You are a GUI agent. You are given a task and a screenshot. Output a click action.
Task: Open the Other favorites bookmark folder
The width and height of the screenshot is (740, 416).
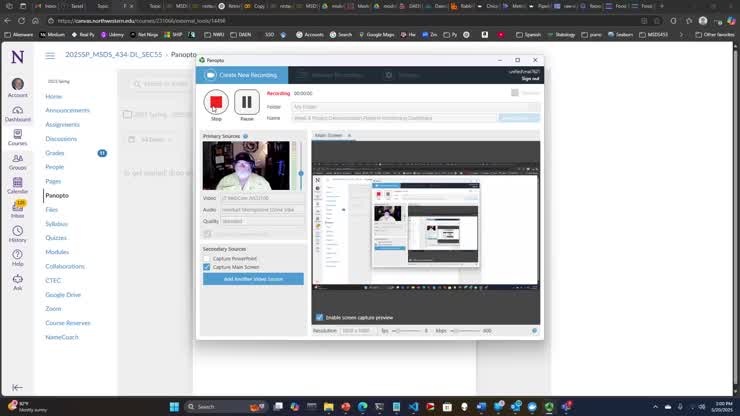(715, 34)
